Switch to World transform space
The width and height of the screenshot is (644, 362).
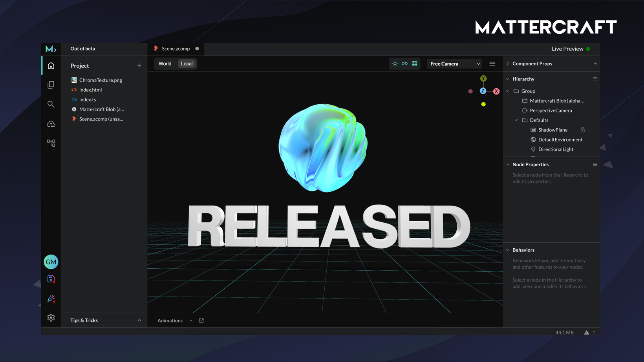click(x=165, y=64)
